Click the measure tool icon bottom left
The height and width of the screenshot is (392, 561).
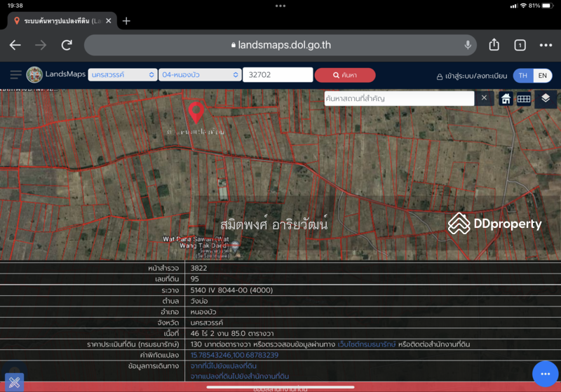coord(14,382)
